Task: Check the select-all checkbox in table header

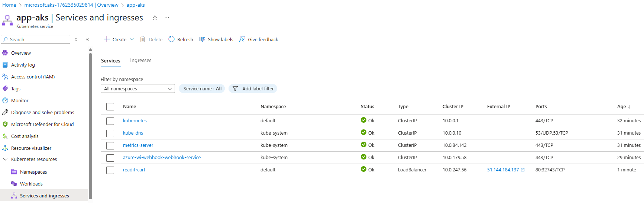Action: click(110, 107)
